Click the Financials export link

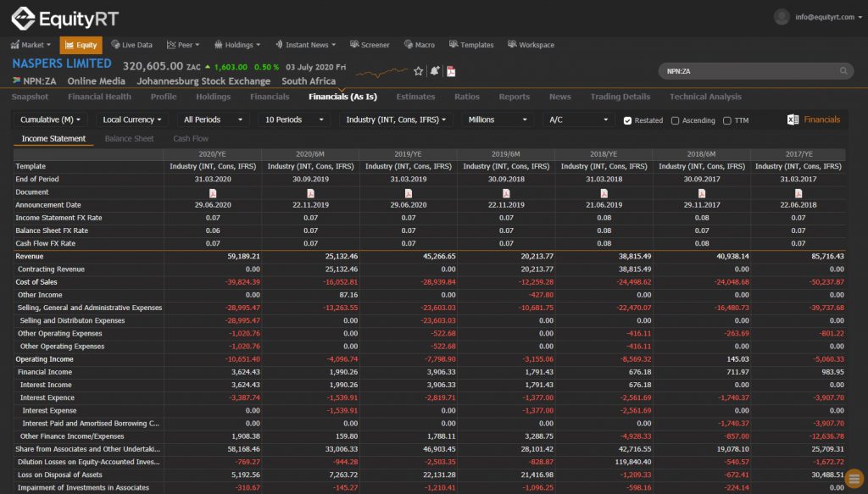point(822,119)
